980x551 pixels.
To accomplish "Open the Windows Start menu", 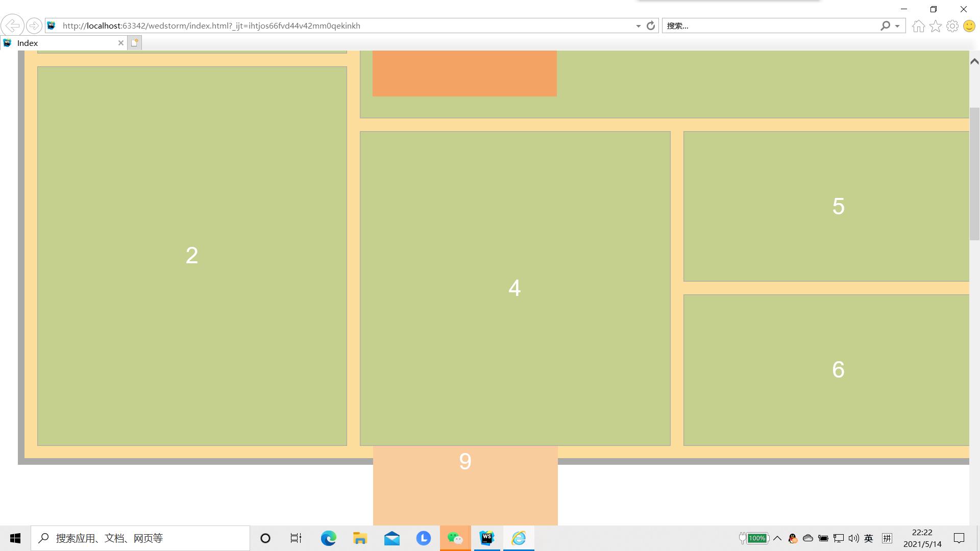I will tap(15, 538).
